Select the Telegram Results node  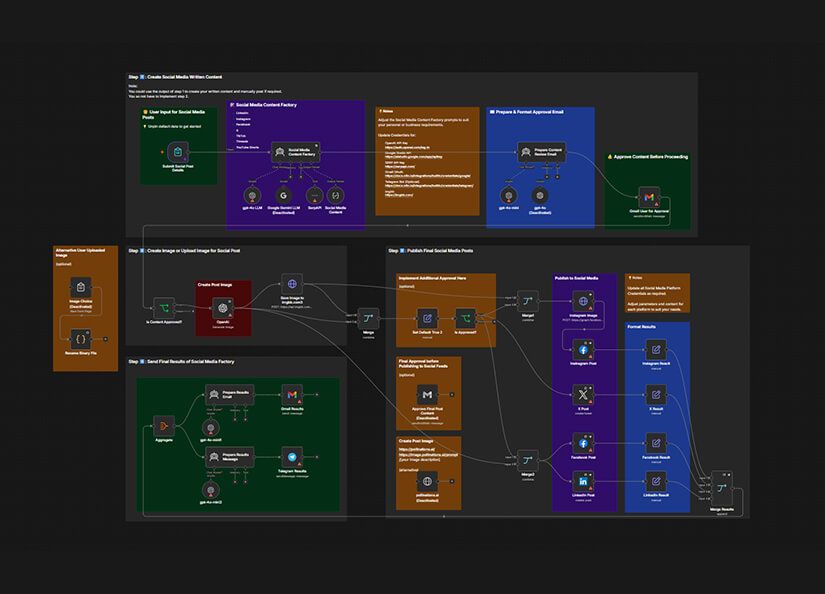pyautogui.click(x=292, y=457)
